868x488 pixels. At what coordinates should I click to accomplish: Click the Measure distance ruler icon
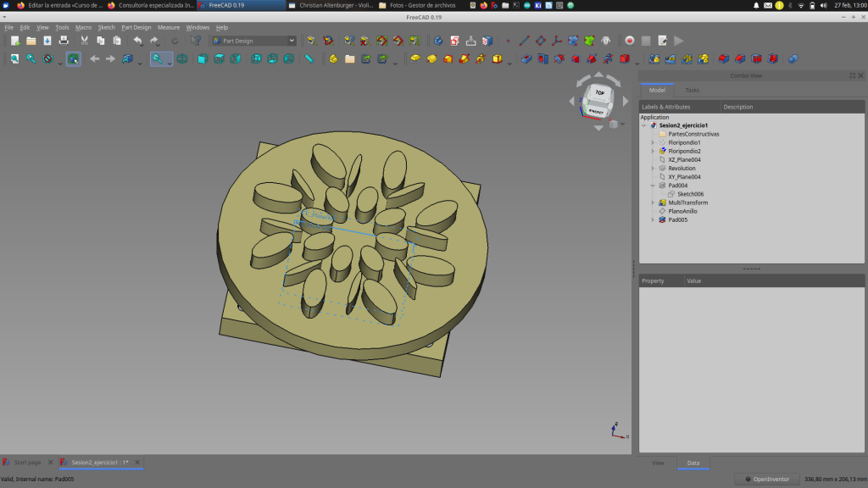309,59
